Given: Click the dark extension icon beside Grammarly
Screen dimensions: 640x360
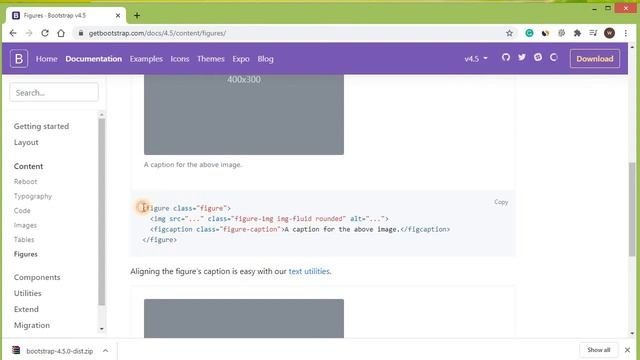Looking at the screenshot, I should coord(545,33).
